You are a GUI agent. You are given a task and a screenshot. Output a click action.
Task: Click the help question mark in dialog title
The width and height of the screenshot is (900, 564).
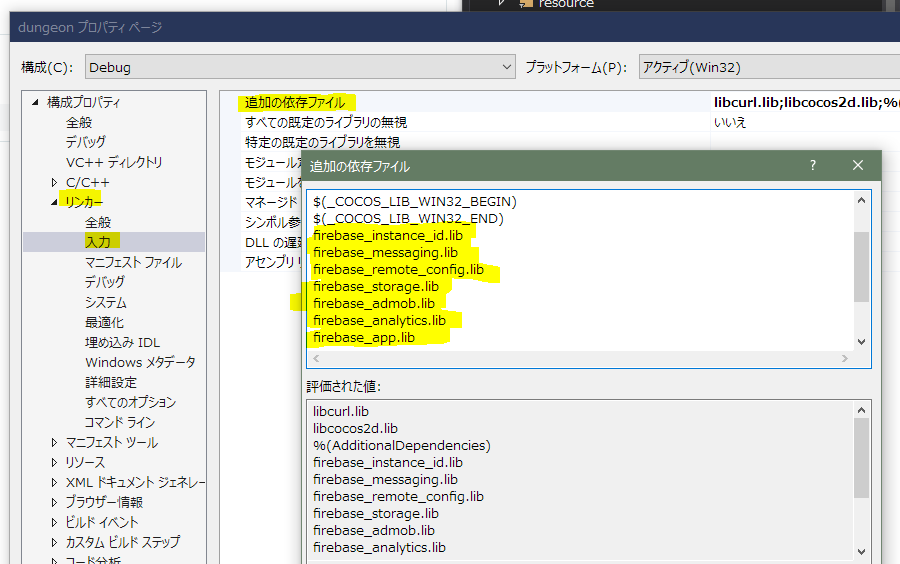(813, 166)
